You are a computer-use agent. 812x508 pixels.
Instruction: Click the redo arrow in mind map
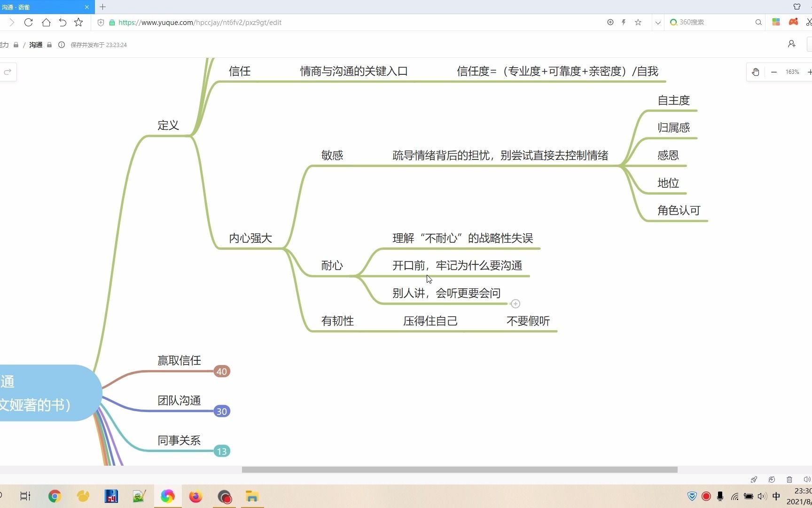pos(8,72)
